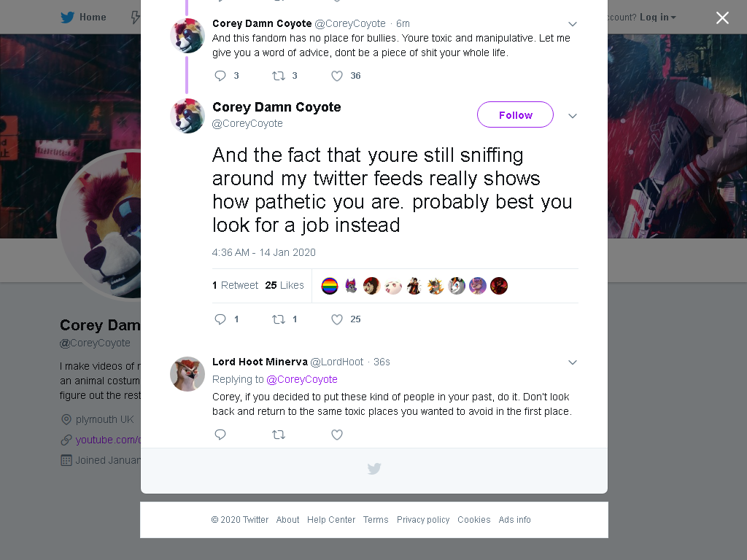
Task: Click the rainbow flag liker avatar
Action: [330, 286]
